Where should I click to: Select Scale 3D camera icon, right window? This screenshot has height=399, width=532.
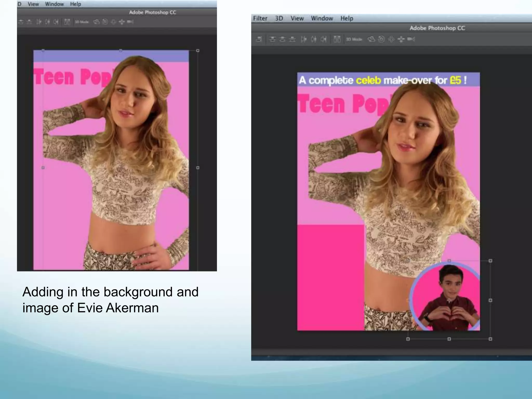click(411, 39)
